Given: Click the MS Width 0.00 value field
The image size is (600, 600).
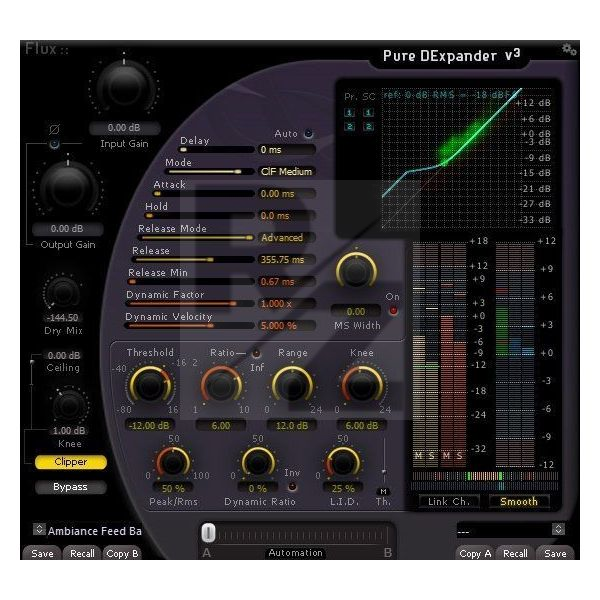Looking at the screenshot, I should click(x=356, y=311).
